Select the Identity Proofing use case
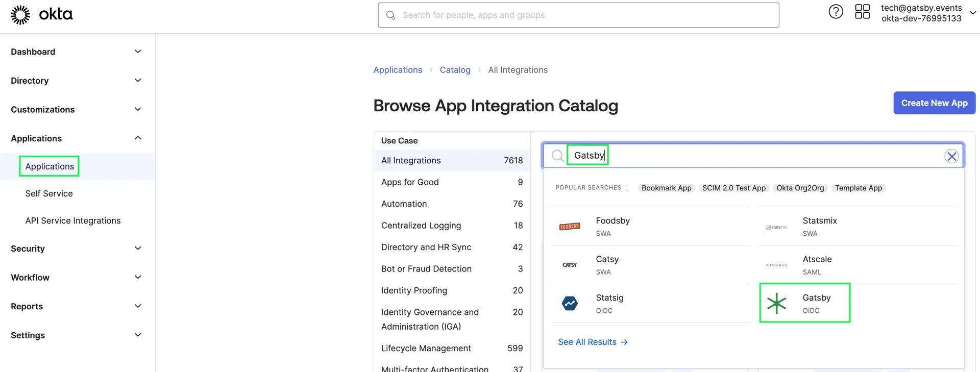Screen dimensions: 980x372 point(452,290)
